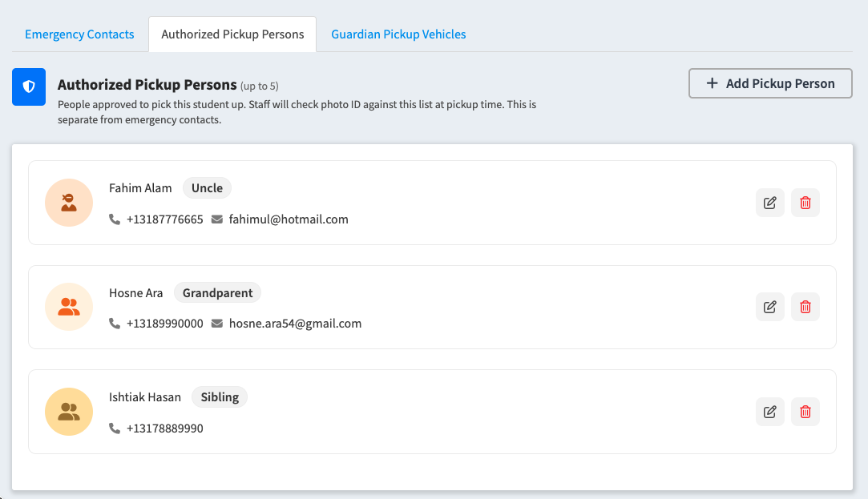Click Add Pickup Person button

[770, 83]
